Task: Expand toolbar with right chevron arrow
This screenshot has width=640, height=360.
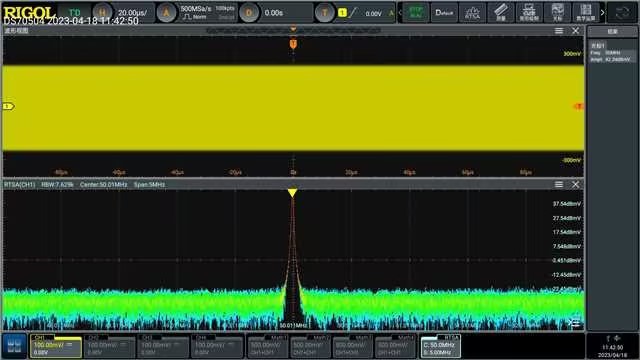Action: [x=602, y=13]
